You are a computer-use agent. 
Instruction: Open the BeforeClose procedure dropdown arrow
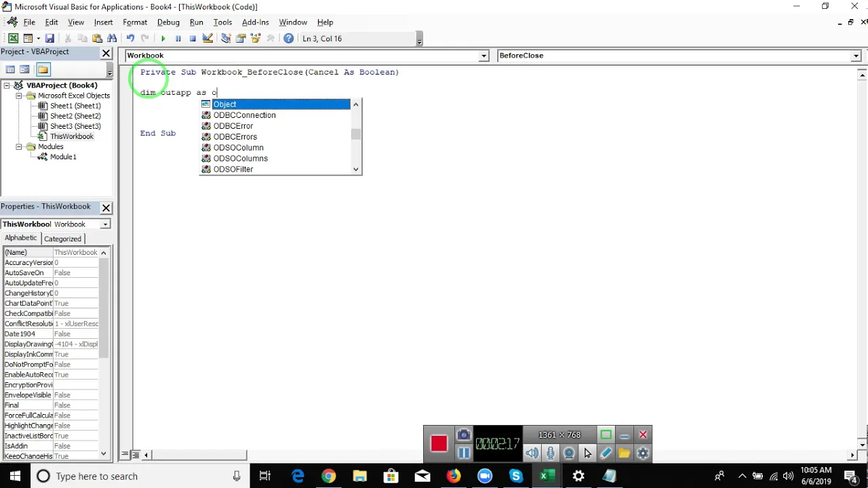(x=856, y=56)
